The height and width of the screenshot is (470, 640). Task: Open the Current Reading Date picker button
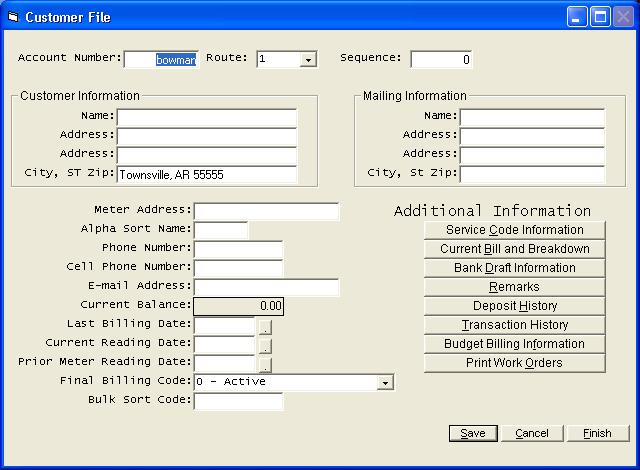click(265, 345)
